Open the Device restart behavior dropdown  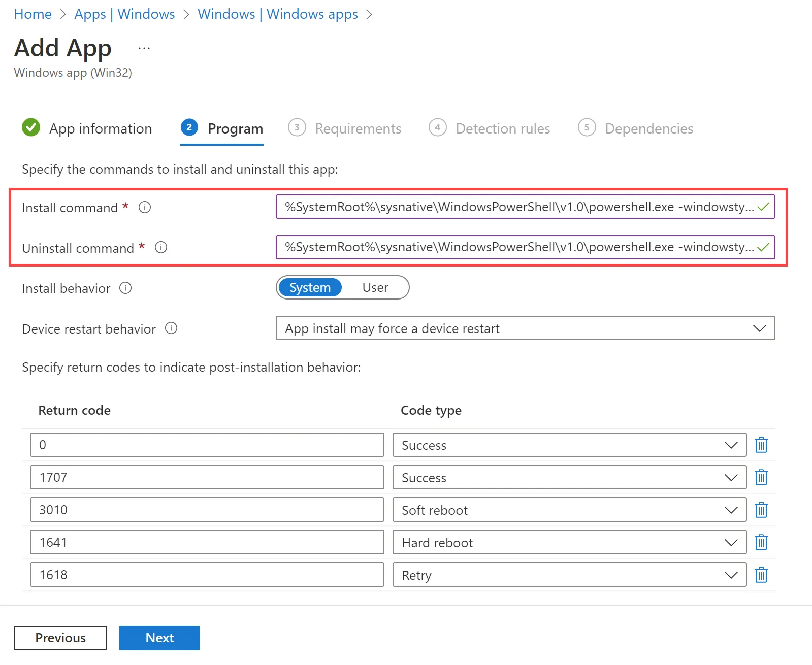pyautogui.click(x=525, y=328)
